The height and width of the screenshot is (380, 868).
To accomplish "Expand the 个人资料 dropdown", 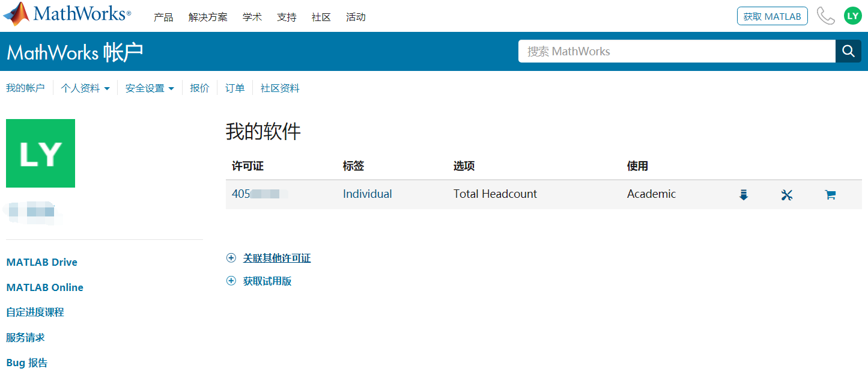I will tap(85, 88).
